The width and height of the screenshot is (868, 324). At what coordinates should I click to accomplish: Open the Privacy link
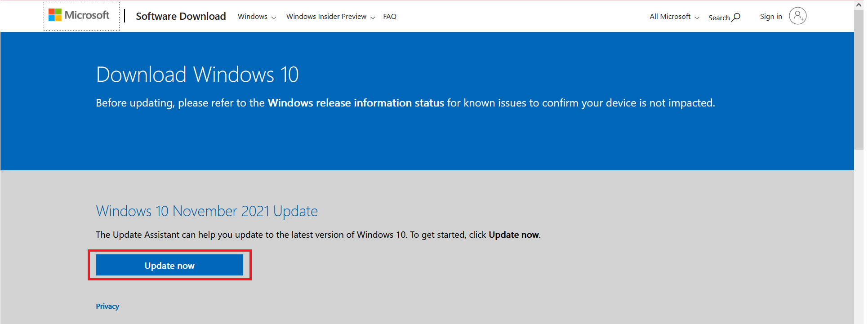click(107, 306)
